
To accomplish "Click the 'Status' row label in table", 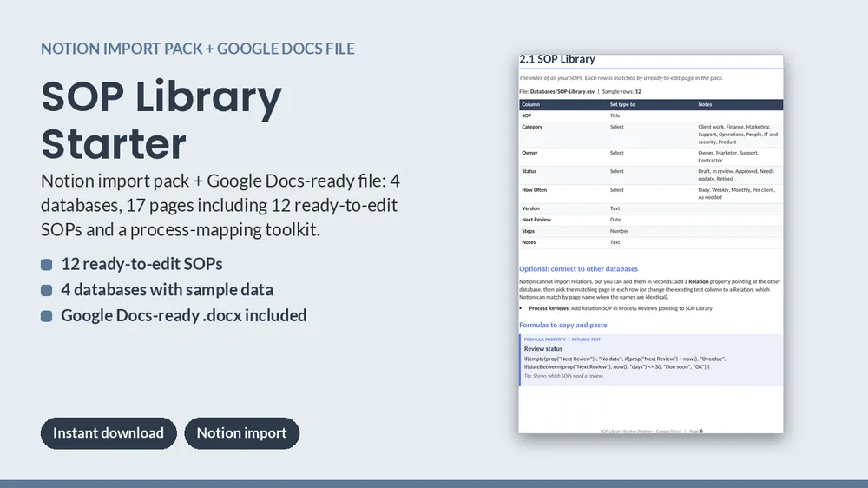I will 529,171.
